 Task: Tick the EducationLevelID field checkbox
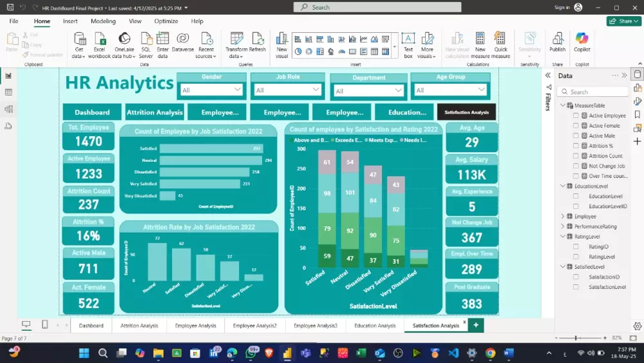click(x=576, y=206)
